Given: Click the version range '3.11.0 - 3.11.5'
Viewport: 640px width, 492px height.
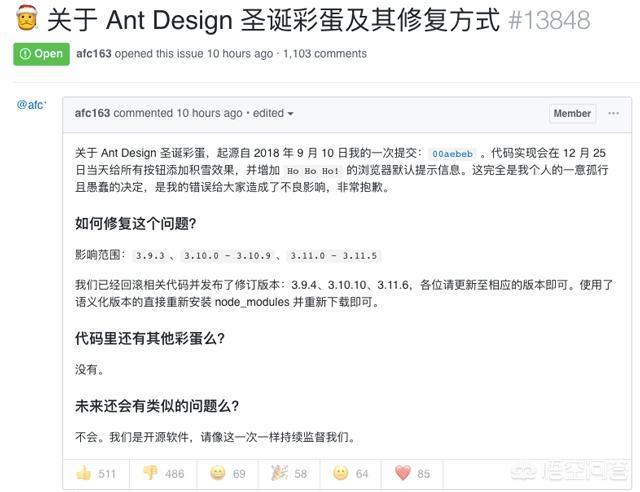Looking at the screenshot, I should 333,256.
